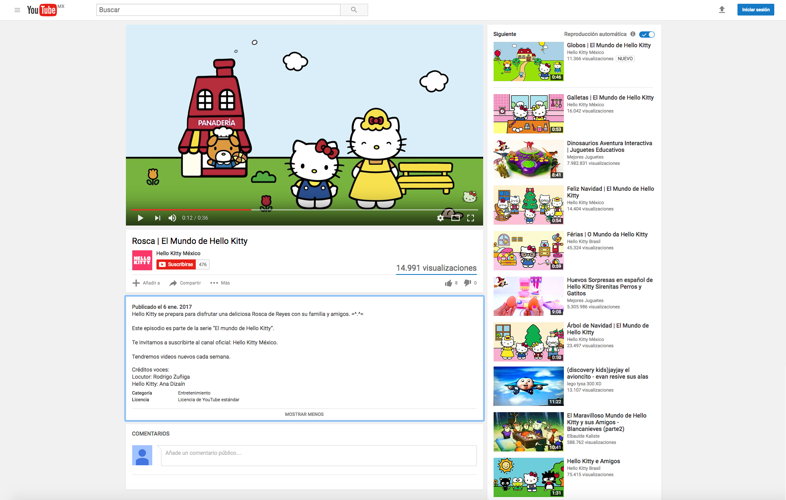Image resolution: width=786 pixels, height=500 pixels.
Task: Click the video title Rosca | El Mundo de Hello Kitty
Action: [189, 241]
